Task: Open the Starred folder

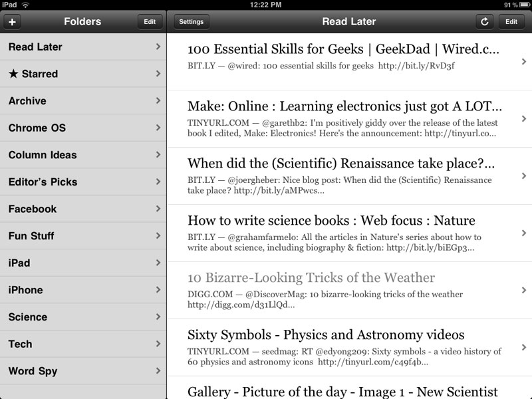Action: (x=83, y=74)
